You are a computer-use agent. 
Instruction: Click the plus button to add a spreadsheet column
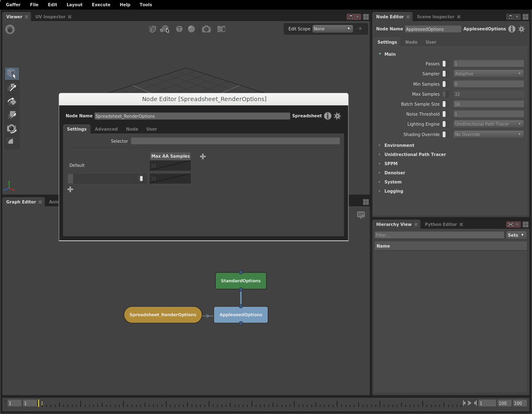click(x=202, y=156)
